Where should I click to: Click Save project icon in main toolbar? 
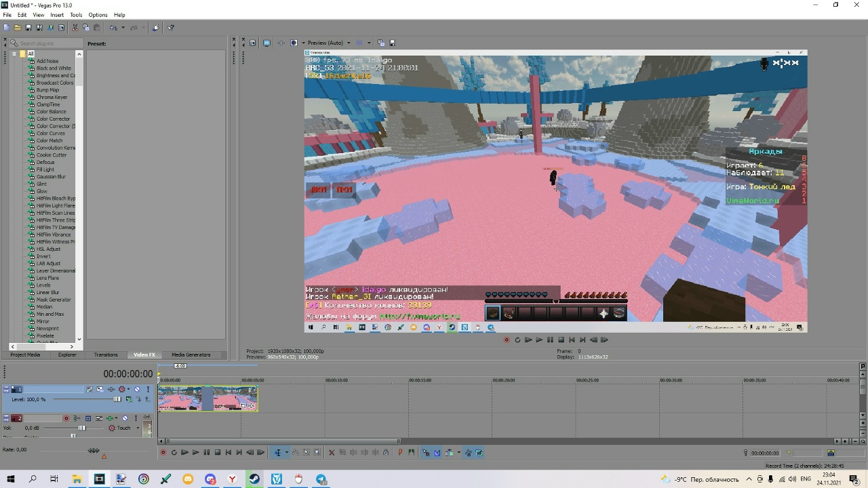(28, 28)
